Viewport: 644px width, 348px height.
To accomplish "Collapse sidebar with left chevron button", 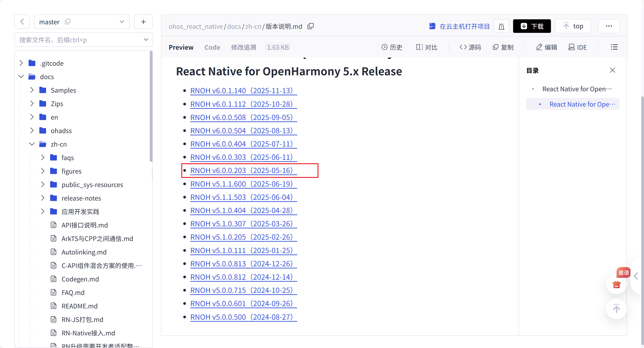I will coord(22,22).
